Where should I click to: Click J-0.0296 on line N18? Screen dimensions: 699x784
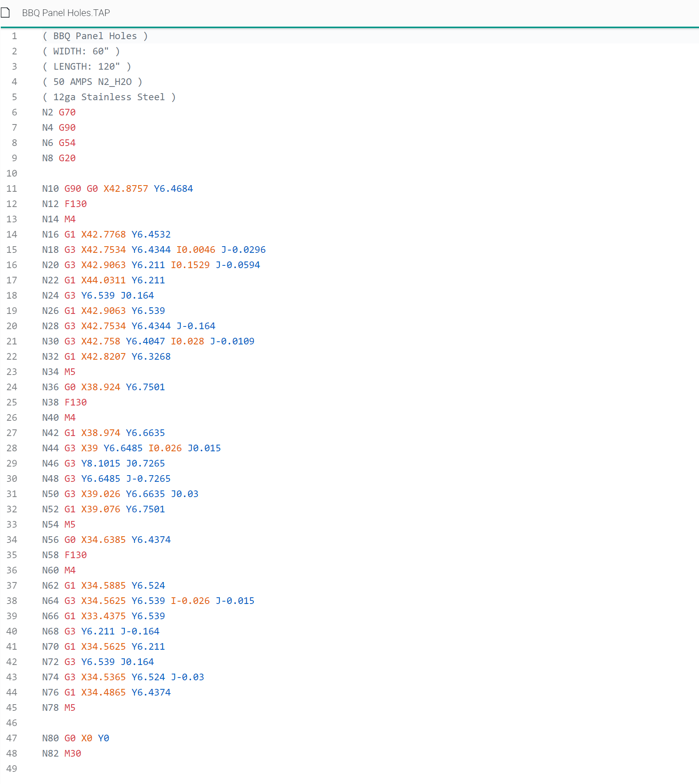coord(243,250)
